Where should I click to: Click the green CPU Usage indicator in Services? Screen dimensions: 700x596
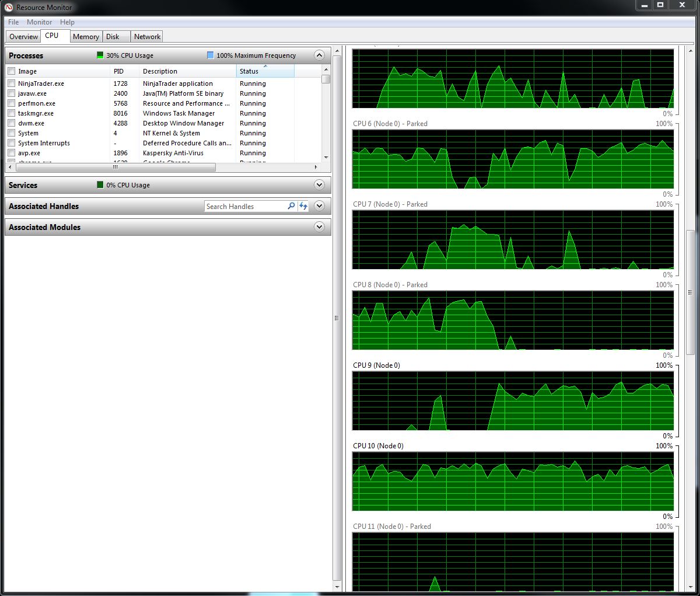tap(100, 185)
